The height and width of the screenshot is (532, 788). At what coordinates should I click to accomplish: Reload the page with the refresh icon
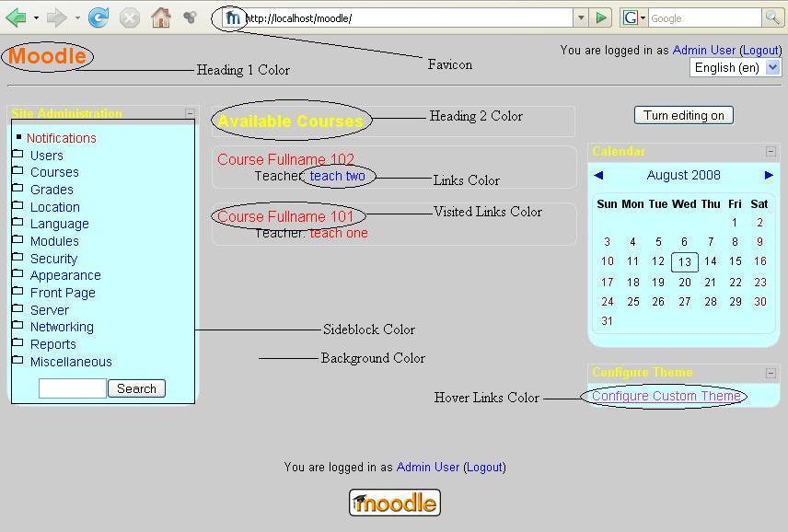98,17
